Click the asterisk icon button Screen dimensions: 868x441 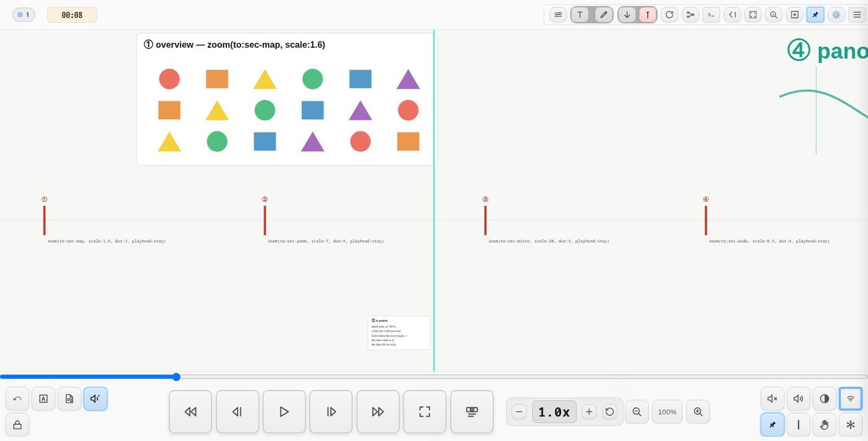pos(851,425)
